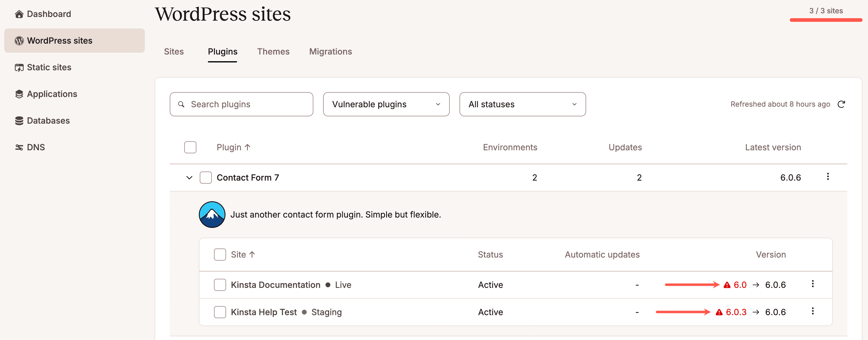Open the All statuses dropdown
Image resolution: width=868 pixels, height=340 pixels.
coord(522,104)
